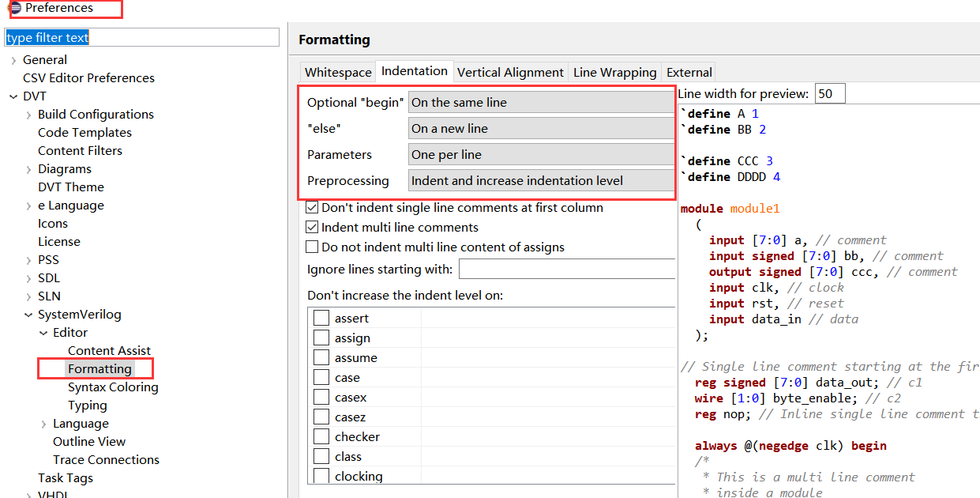
Task: Expand the General tree node
Action: click(13, 60)
